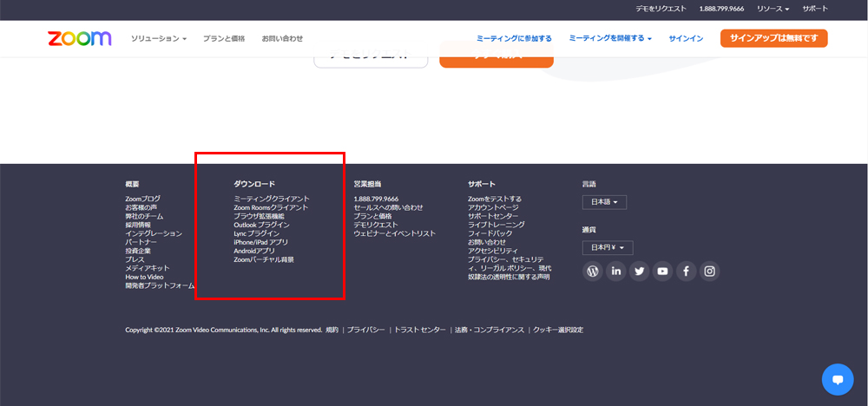Open アクセシビリティ link
The width and height of the screenshot is (868, 406).
[x=493, y=251]
